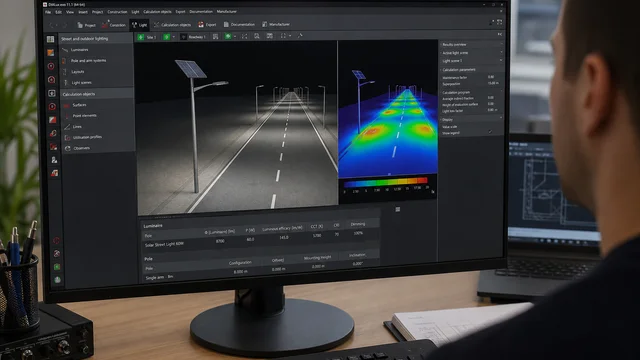Open the Light scenes tool
The image size is (640, 360).
coord(81,82)
